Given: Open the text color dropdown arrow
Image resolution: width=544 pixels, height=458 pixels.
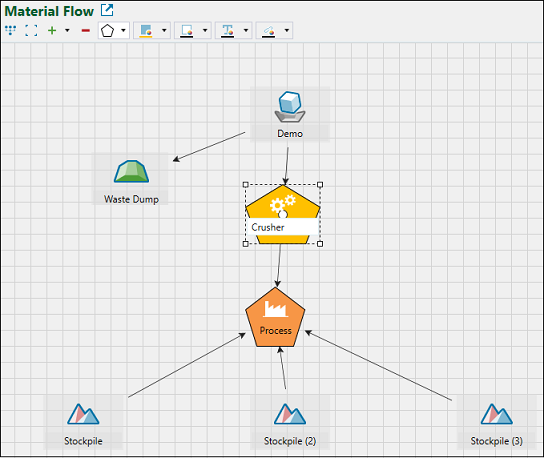Looking at the screenshot, I should click(246, 31).
